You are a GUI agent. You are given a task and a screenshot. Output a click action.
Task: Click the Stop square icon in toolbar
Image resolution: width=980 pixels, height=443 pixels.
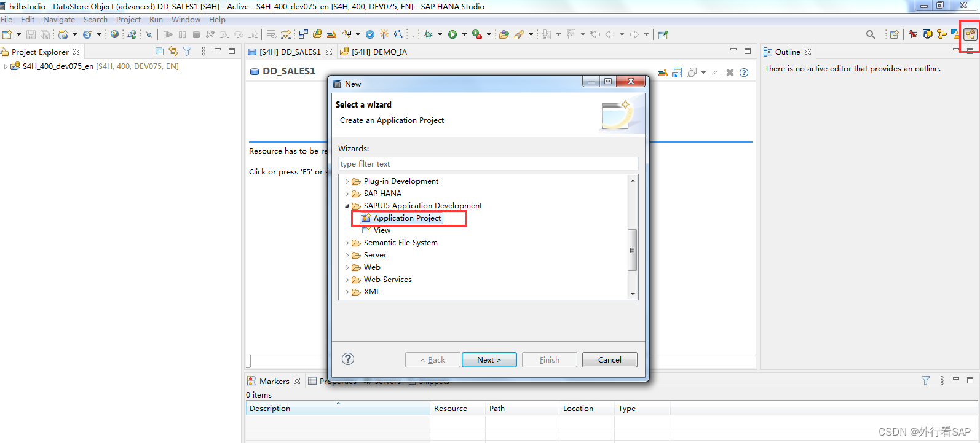point(196,34)
